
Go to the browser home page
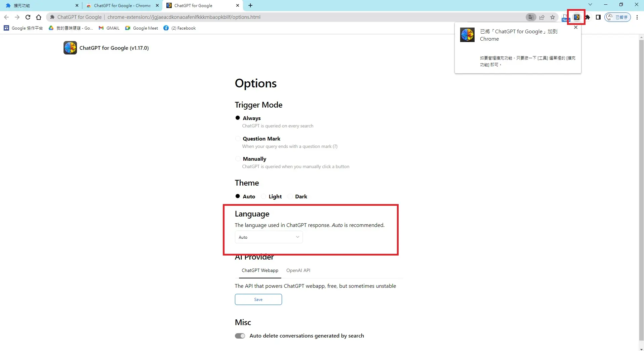coord(39,17)
